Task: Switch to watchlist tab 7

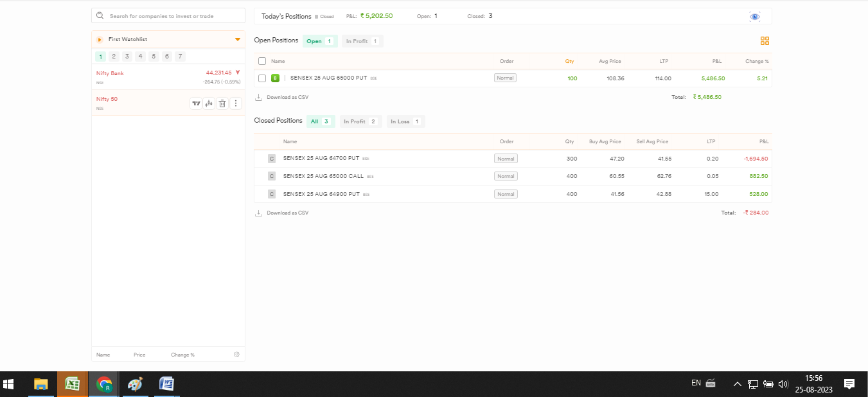Action: click(x=181, y=57)
